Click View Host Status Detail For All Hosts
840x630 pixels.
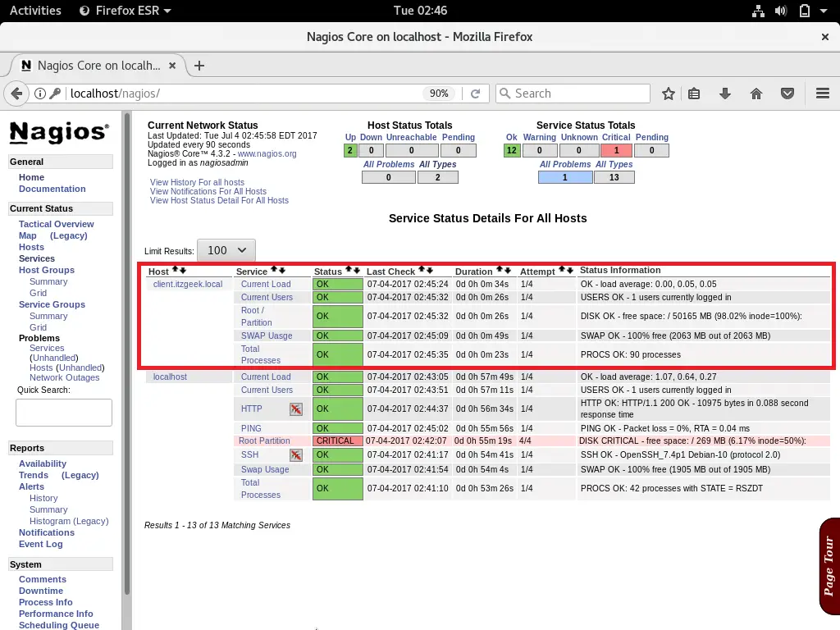(219, 200)
